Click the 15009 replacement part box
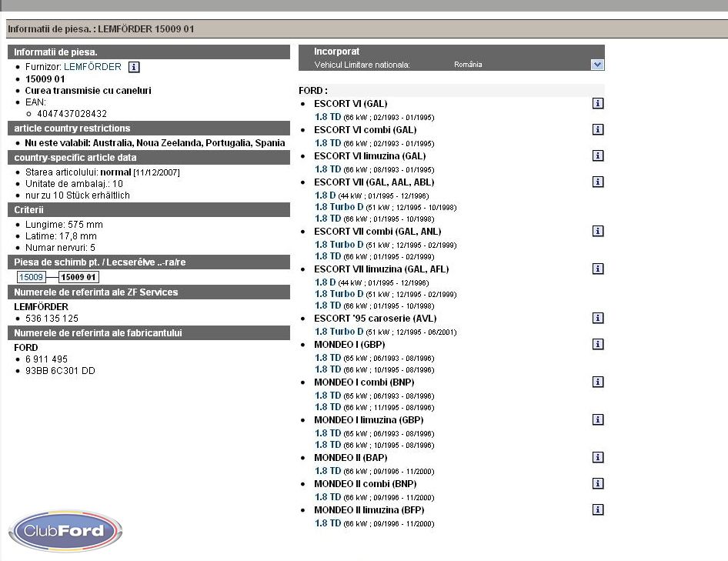The width and height of the screenshot is (728, 561). [31, 277]
